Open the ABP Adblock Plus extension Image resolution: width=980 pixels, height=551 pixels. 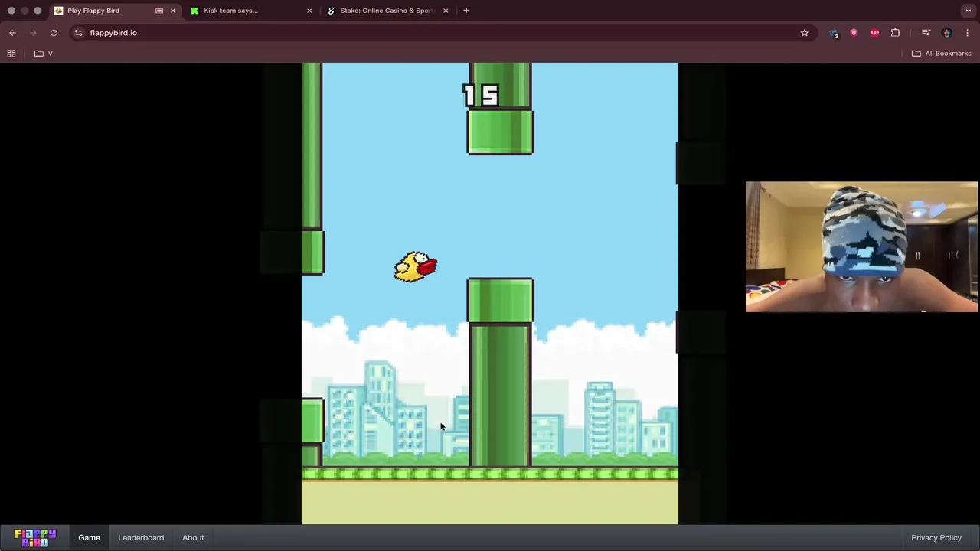pos(874,33)
